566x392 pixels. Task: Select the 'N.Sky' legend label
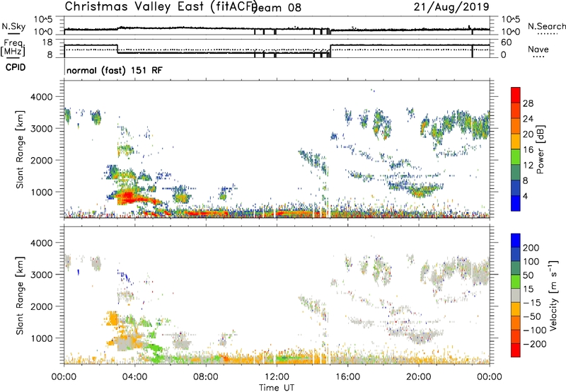click(13, 26)
